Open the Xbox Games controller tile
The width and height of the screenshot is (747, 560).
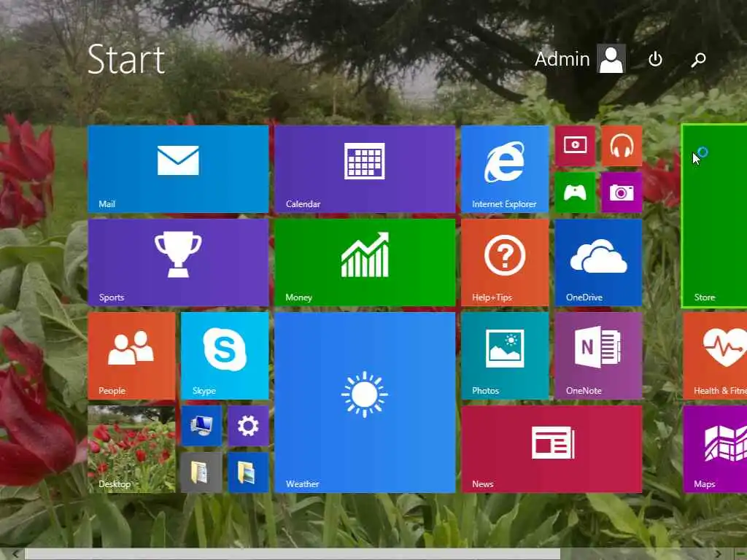pos(575,192)
